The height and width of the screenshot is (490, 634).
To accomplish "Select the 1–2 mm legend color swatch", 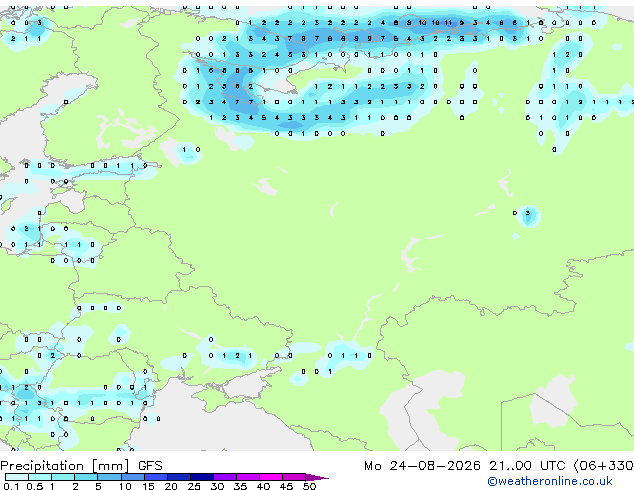I will point(63,477).
